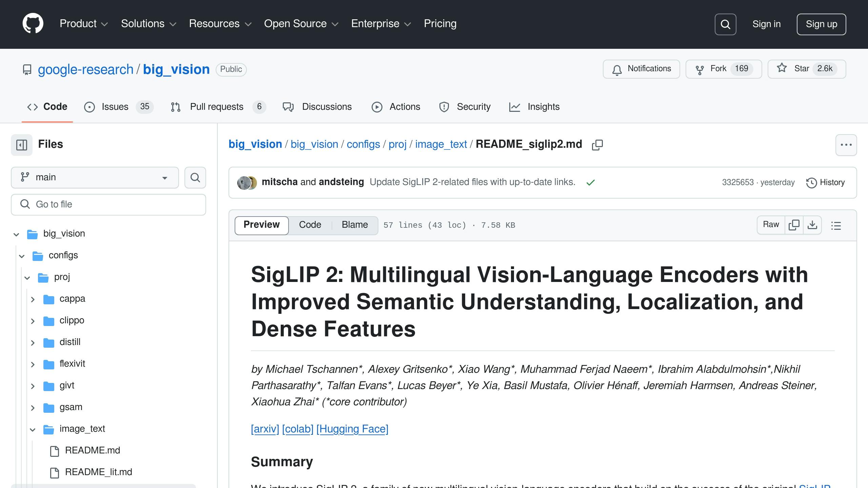Click the README.md file icon in tree
Viewport: 868px width, 488px height.
(x=55, y=451)
